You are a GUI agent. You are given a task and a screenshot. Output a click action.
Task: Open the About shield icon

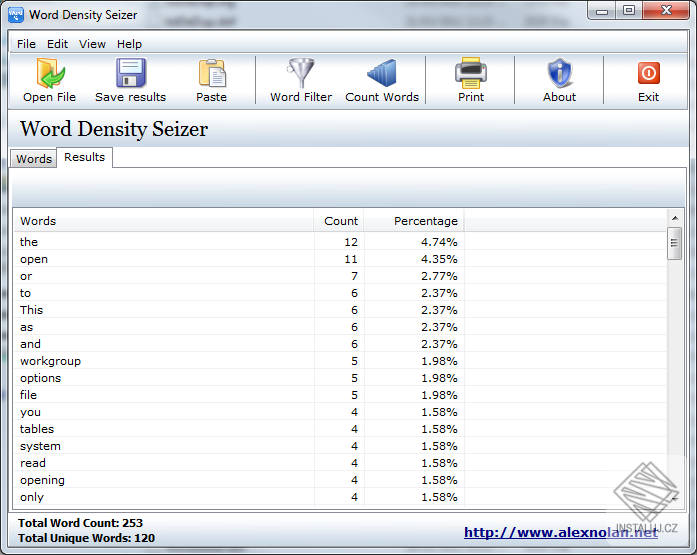560,73
